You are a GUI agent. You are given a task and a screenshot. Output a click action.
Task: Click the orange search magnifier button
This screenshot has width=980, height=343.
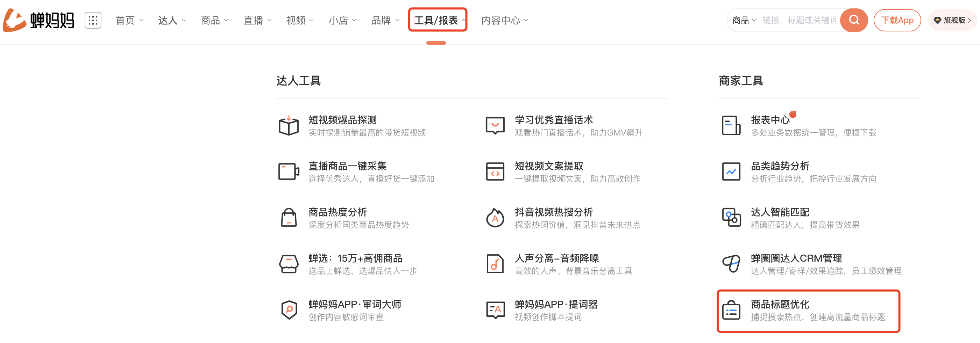click(854, 20)
